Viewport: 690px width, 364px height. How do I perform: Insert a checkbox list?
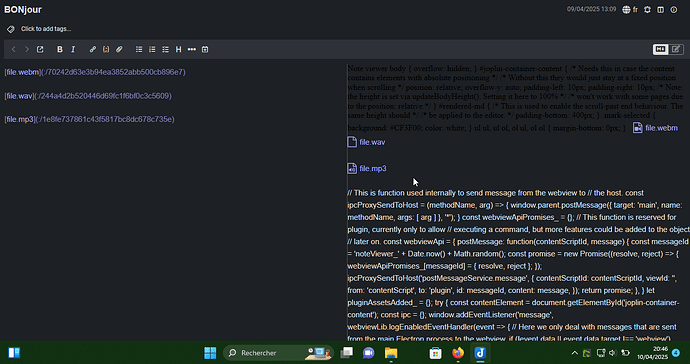point(165,49)
